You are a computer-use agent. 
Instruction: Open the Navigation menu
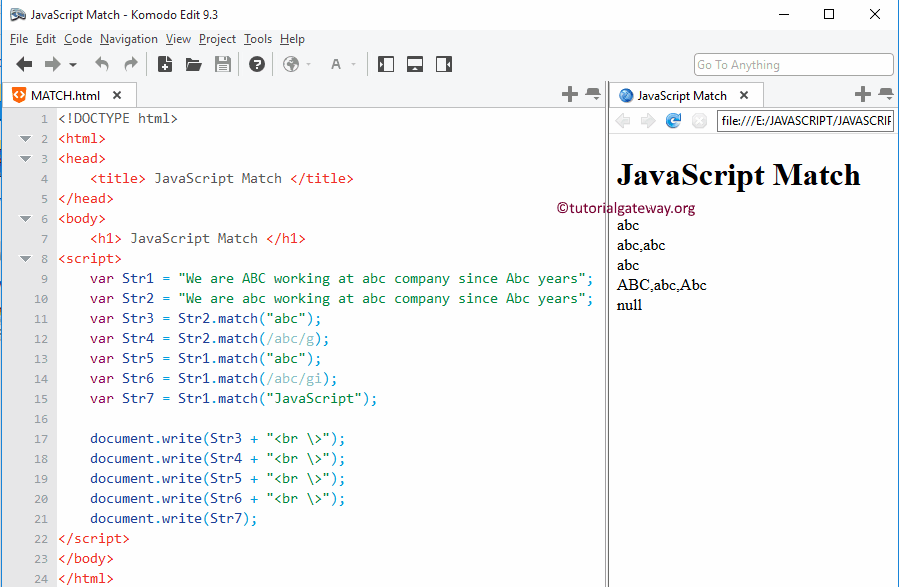tap(128, 39)
